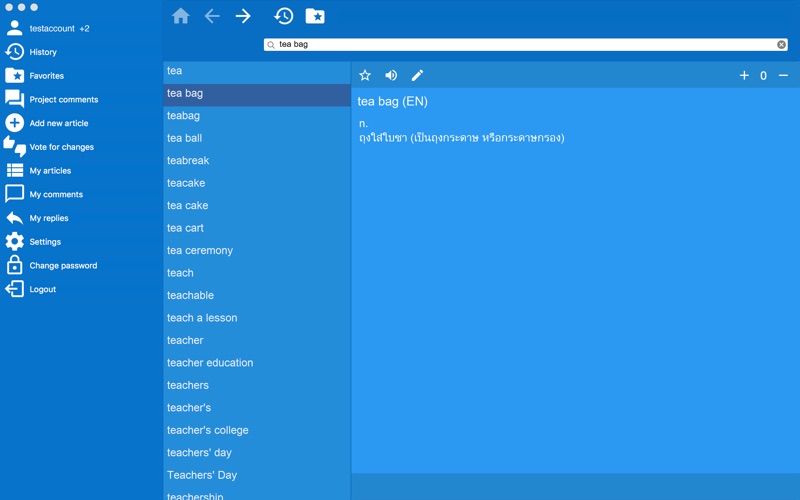The height and width of the screenshot is (500, 800).
Task: Go to the Home icon
Action: click(x=181, y=16)
